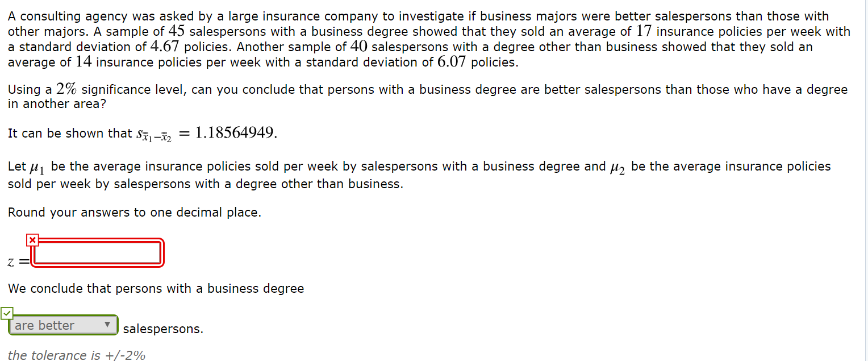Click the average of 17 policies value
Viewport: 868px width, 361px height.
point(645,31)
